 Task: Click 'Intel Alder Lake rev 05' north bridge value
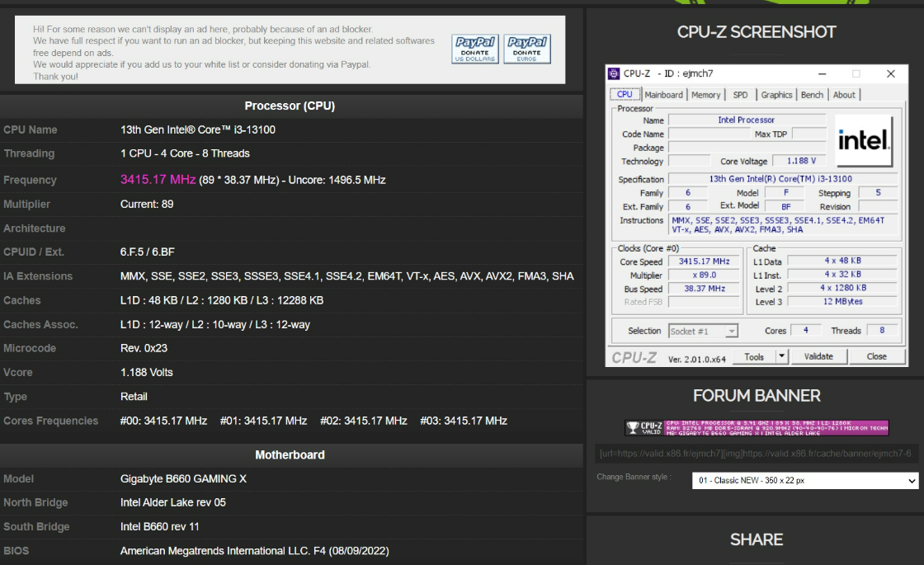click(x=172, y=502)
